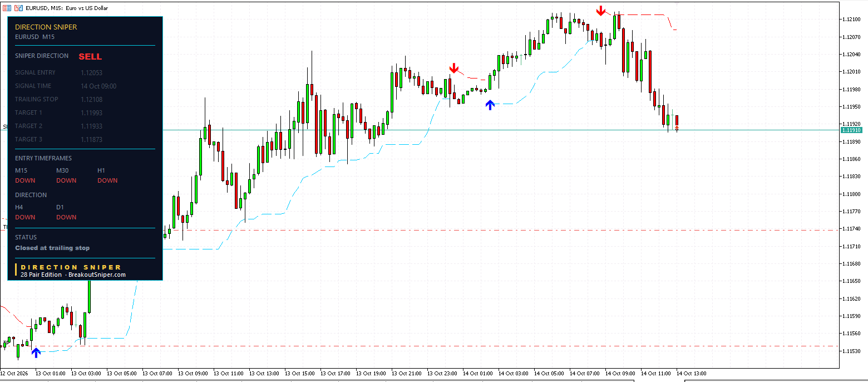Click the STATUS heading in the panel
The image size is (868, 382).
pos(26,237)
